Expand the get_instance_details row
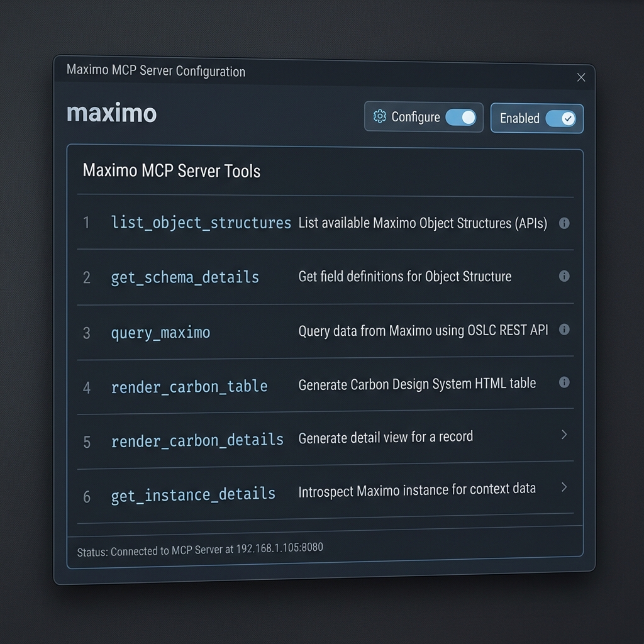This screenshot has height=644, width=644. click(x=563, y=487)
